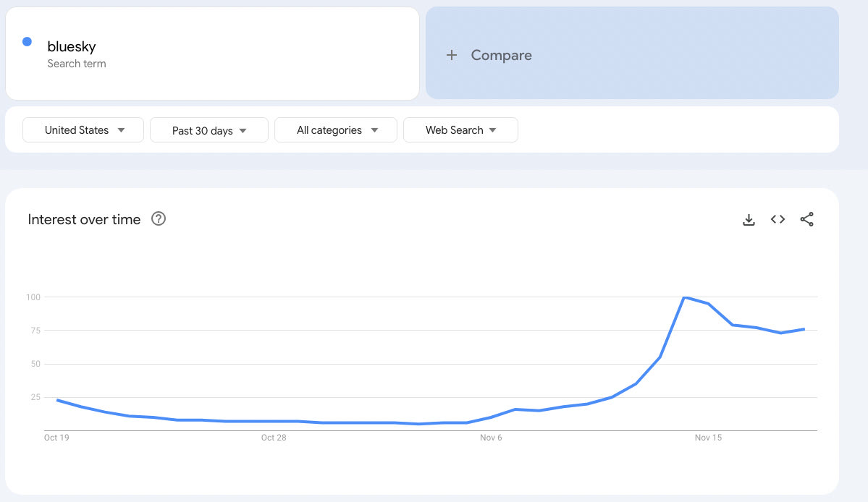Click the chart line peak at 100
868x502 pixels.
point(684,297)
